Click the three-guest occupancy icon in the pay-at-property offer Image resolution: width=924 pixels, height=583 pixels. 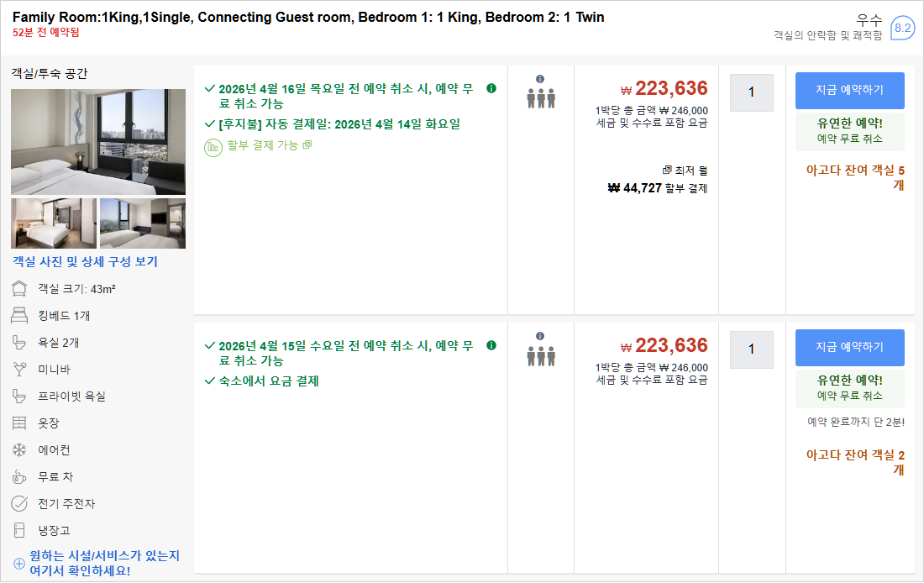pos(541,355)
